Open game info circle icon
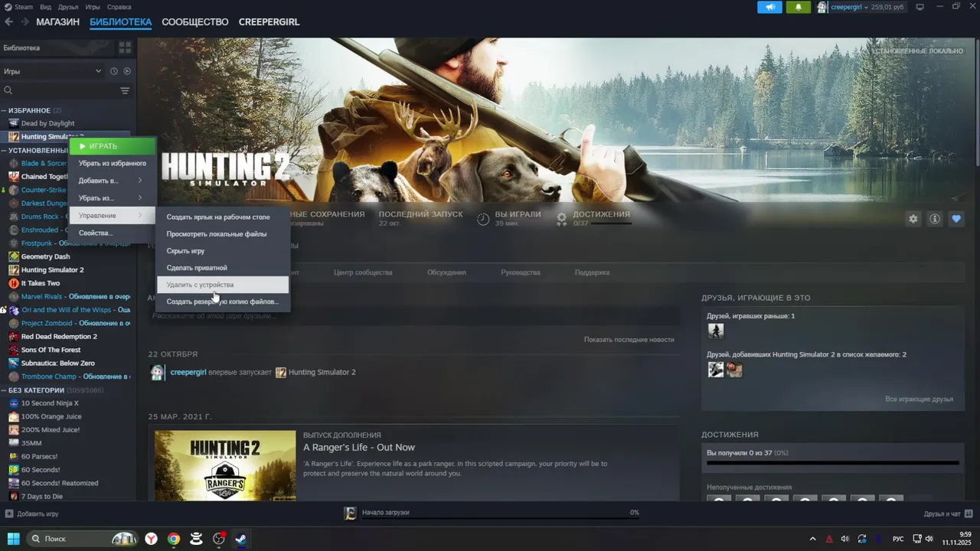The image size is (980, 551). point(934,219)
